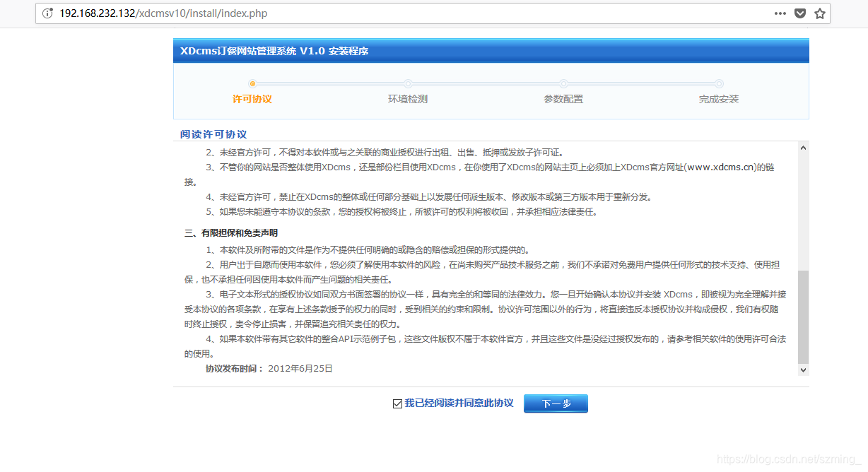Screen dimensions: 868x472
Task: Click the orange step dot above 许可协议
Action: (x=252, y=83)
